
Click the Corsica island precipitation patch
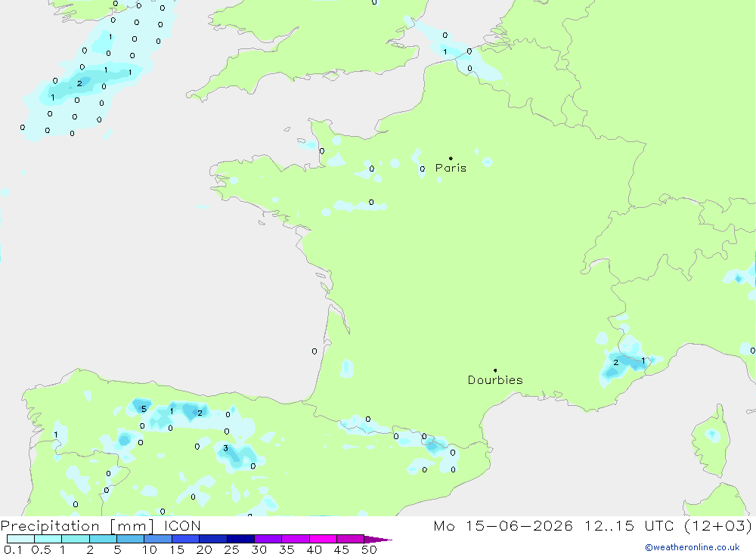[712, 435]
